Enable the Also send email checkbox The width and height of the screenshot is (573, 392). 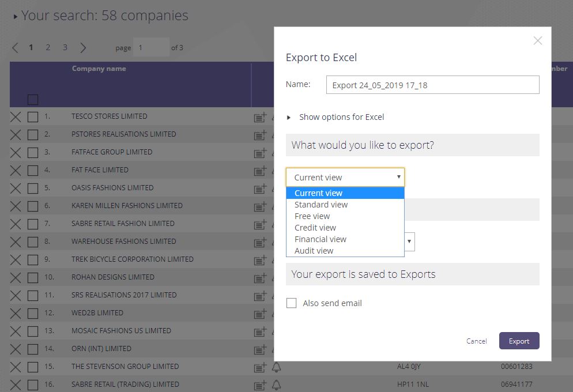[292, 303]
